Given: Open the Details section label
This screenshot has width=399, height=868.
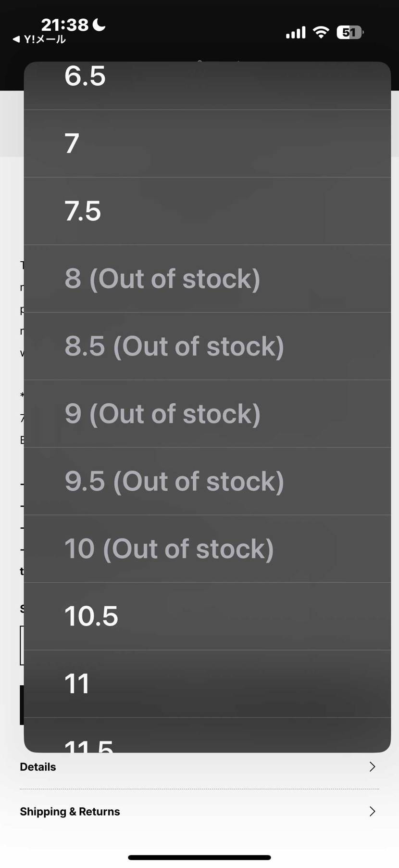Looking at the screenshot, I should coord(38,767).
